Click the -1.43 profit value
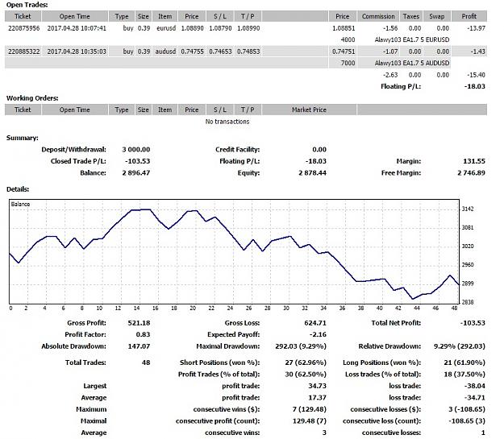Image resolution: width=504 pixels, height=439 pixels. coord(477,52)
